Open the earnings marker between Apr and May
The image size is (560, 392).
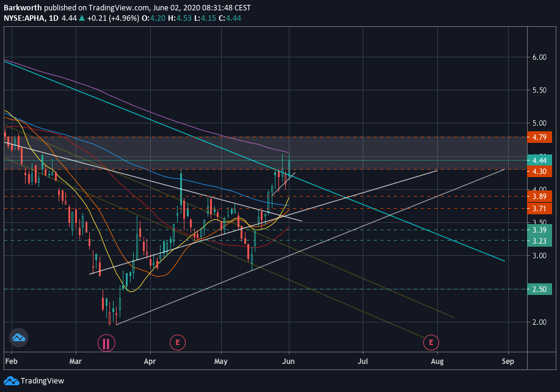pos(178,343)
